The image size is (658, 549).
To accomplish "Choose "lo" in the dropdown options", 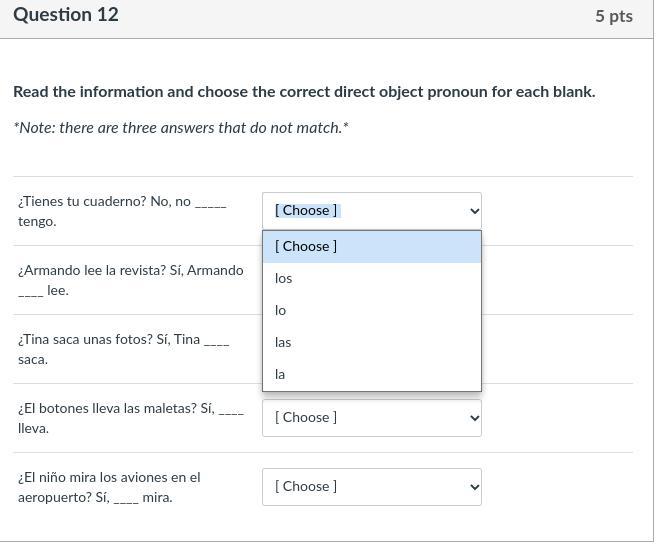I will point(281,310).
